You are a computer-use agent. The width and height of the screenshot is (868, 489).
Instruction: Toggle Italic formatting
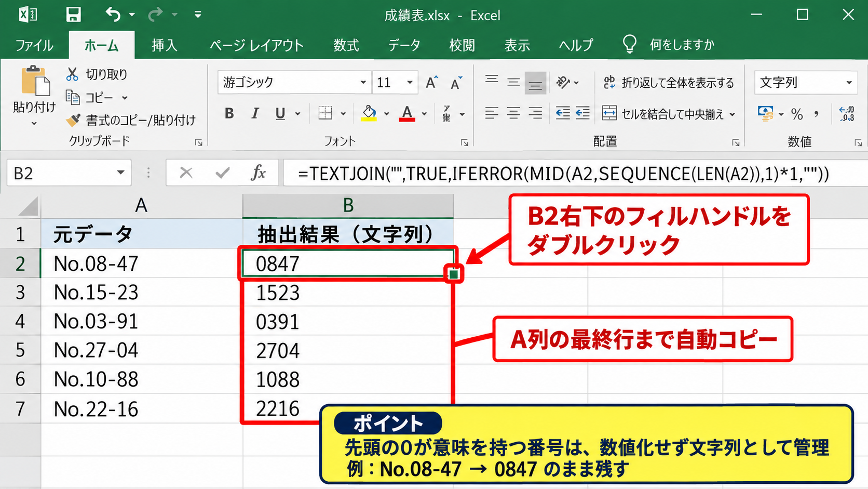[x=255, y=113]
